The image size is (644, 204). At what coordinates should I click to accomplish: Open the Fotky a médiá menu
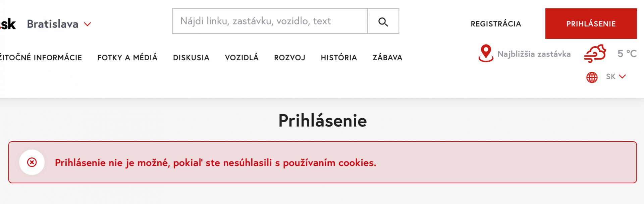coord(127,58)
